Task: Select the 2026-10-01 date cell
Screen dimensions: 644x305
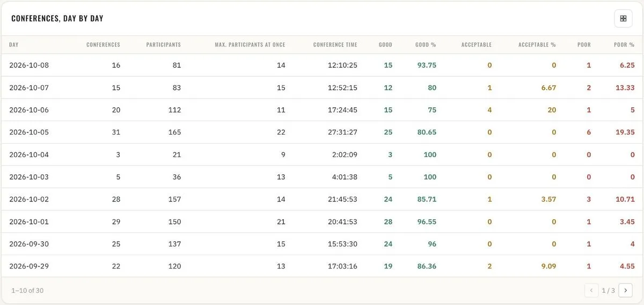Action: (x=29, y=221)
